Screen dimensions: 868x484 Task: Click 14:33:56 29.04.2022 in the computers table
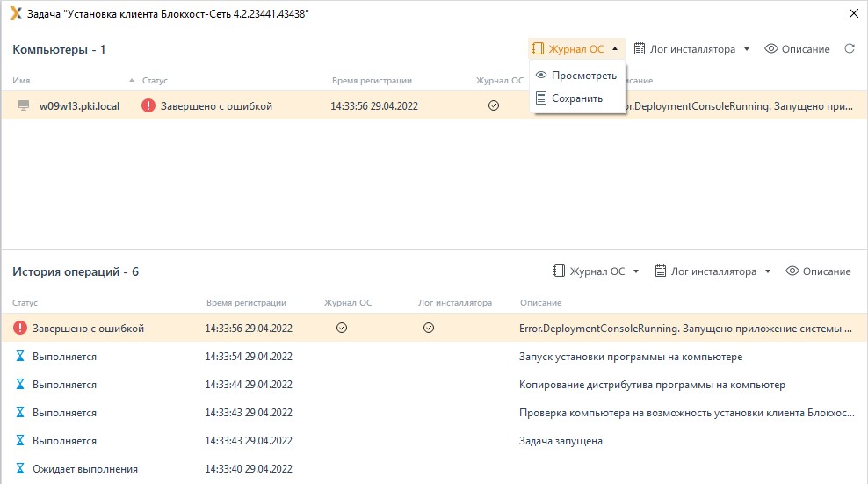[x=374, y=105]
